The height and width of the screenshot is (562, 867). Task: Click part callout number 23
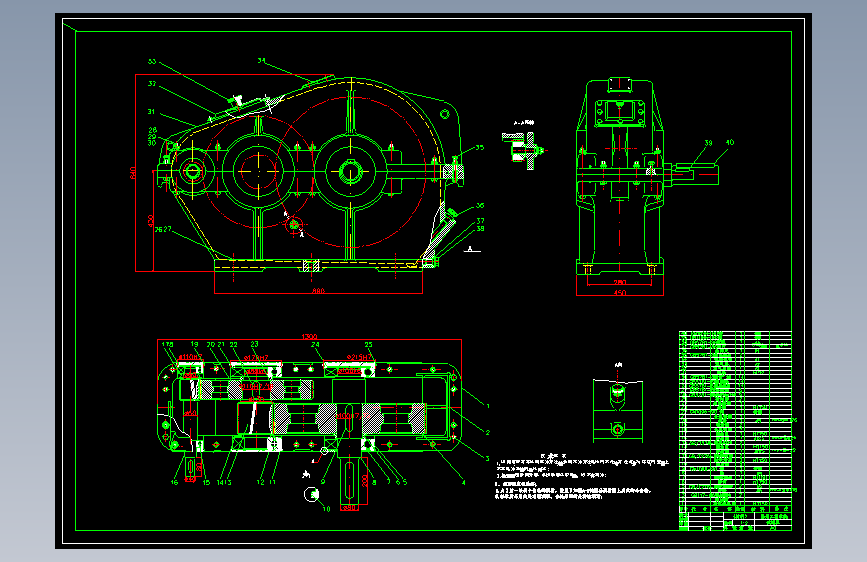pos(254,344)
